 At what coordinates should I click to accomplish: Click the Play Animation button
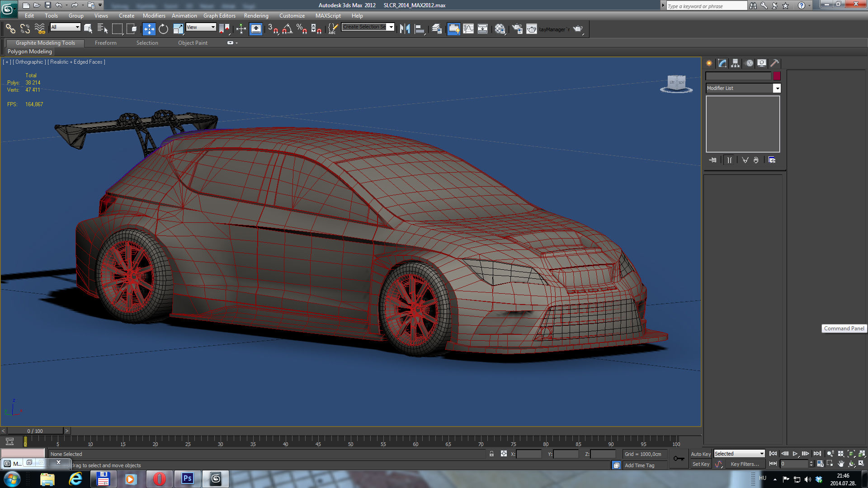coord(795,454)
